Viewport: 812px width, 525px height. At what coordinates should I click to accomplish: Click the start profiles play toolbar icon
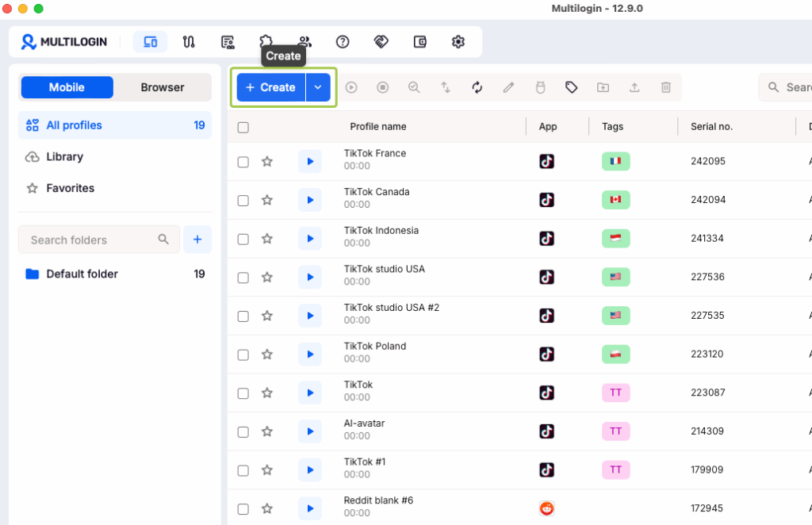[351, 87]
